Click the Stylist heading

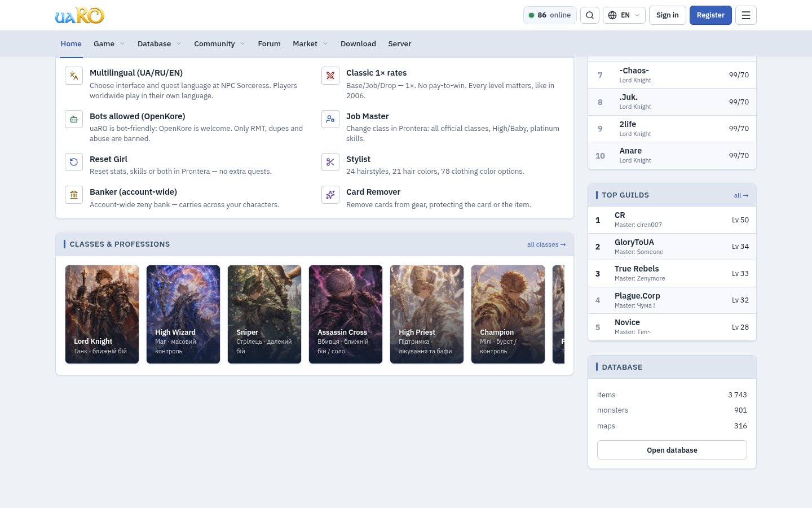click(x=358, y=159)
